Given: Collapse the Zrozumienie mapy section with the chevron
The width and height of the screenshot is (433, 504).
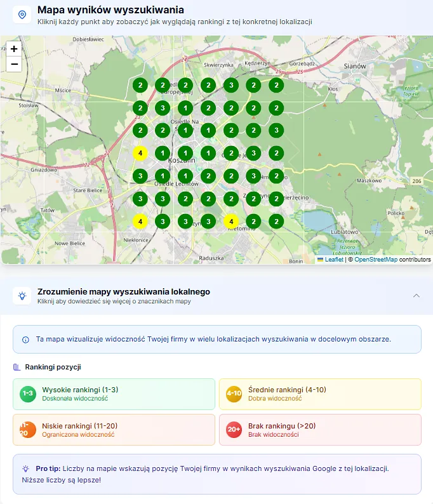Looking at the screenshot, I should click(x=416, y=296).
